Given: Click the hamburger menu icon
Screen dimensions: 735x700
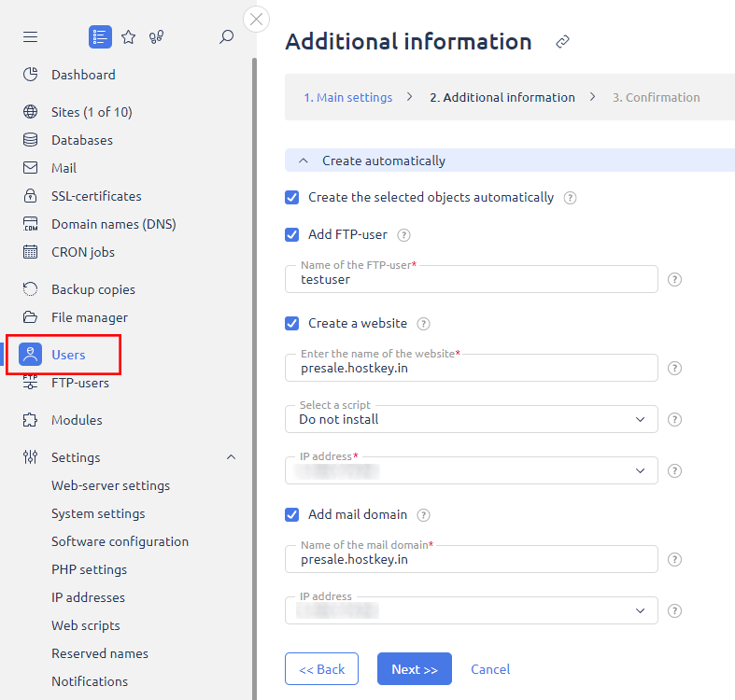Looking at the screenshot, I should coord(31,37).
